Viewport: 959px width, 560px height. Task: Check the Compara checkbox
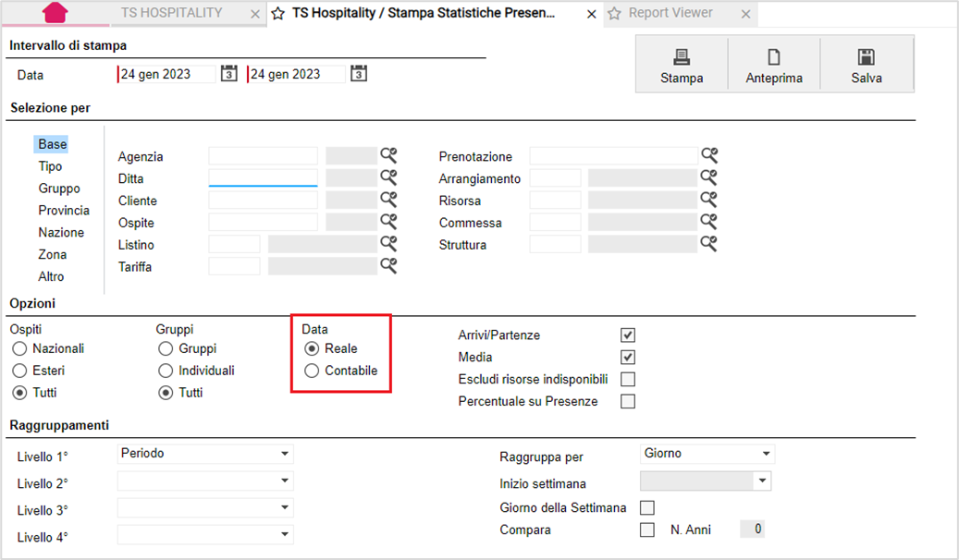coord(647,530)
